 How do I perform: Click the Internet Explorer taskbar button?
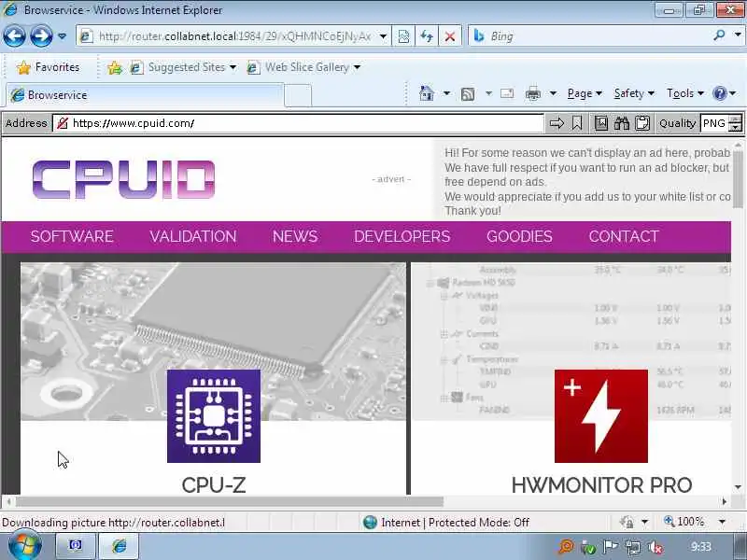(120, 546)
